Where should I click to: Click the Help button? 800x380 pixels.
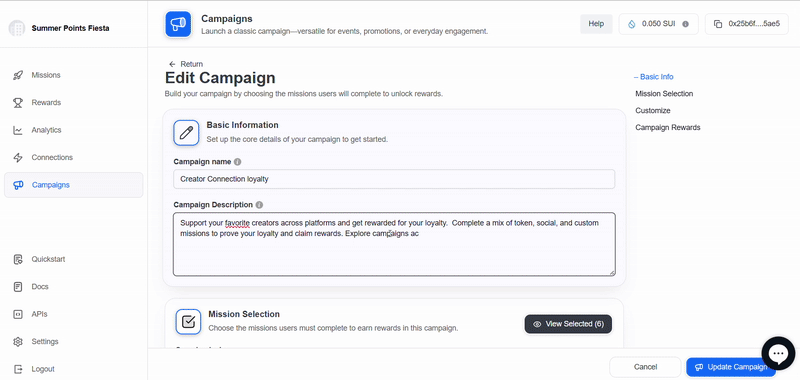596,24
